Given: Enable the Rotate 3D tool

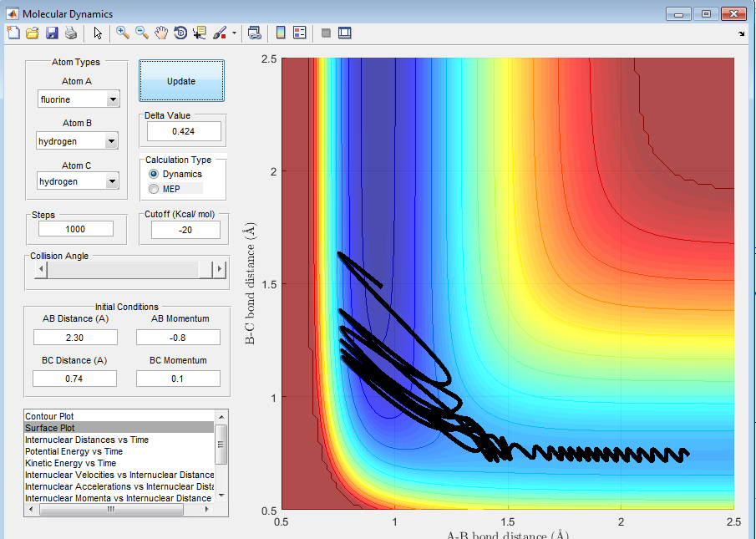Looking at the screenshot, I should [180, 33].
